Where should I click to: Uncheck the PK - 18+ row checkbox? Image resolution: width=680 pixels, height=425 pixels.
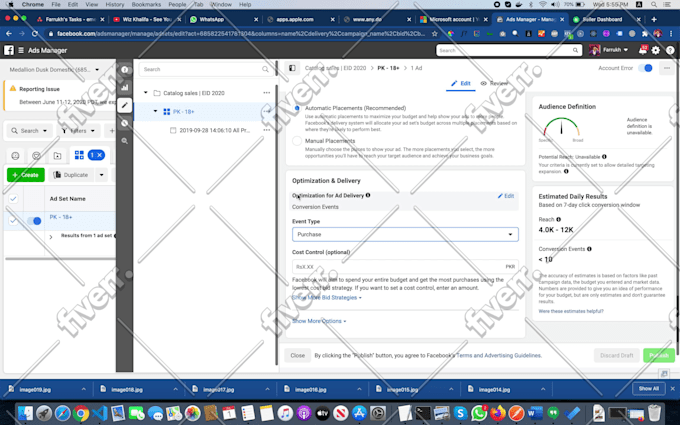click(x=13, y=221)
